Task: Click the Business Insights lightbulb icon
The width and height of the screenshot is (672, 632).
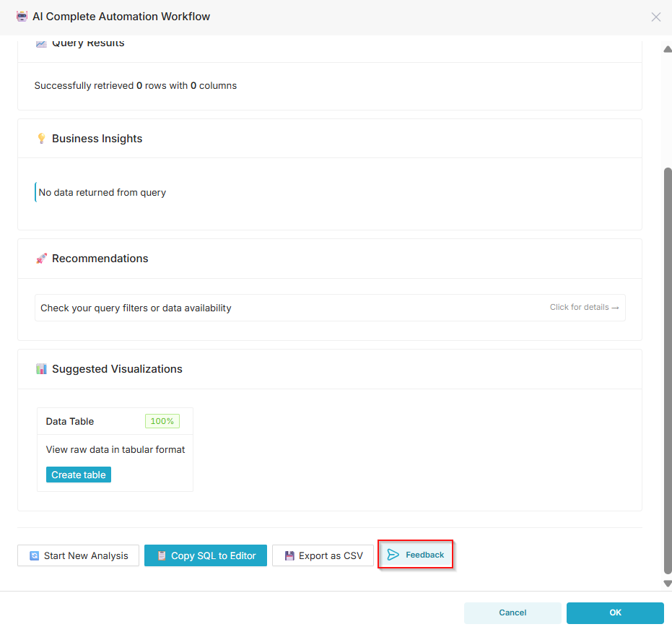Action: pyautogui.click(x=41, y=139)
